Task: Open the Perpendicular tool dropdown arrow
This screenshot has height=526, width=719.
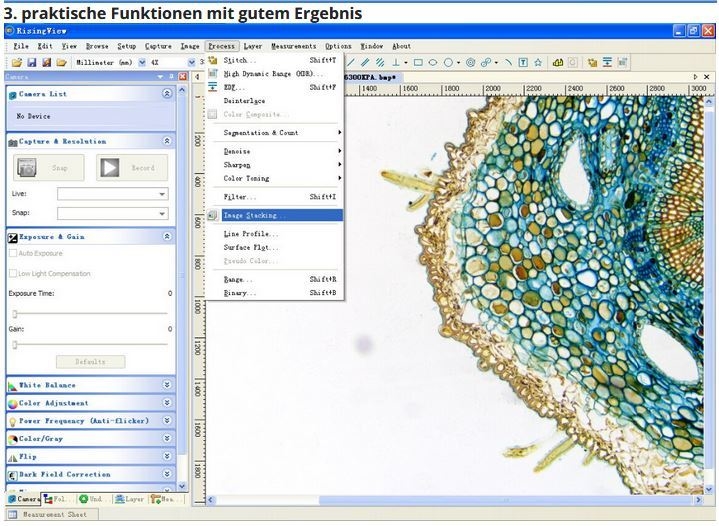Action: [406, 63]
